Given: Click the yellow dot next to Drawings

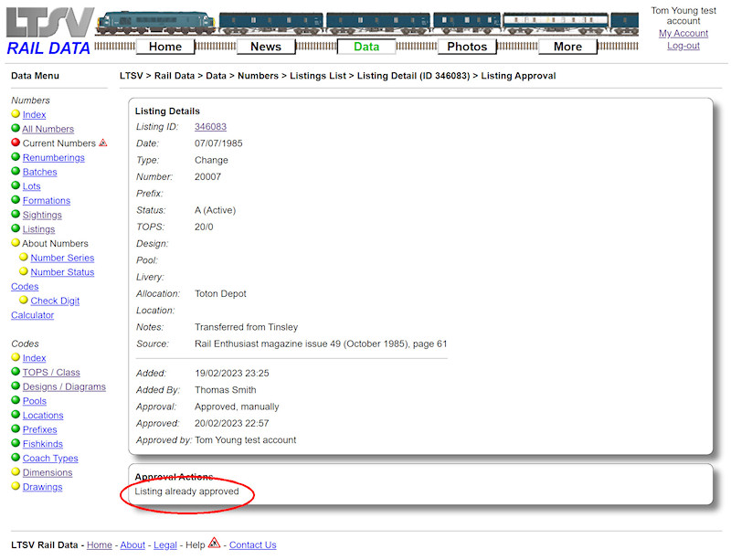Looking at the screenshot, I should tap(16, 487).
